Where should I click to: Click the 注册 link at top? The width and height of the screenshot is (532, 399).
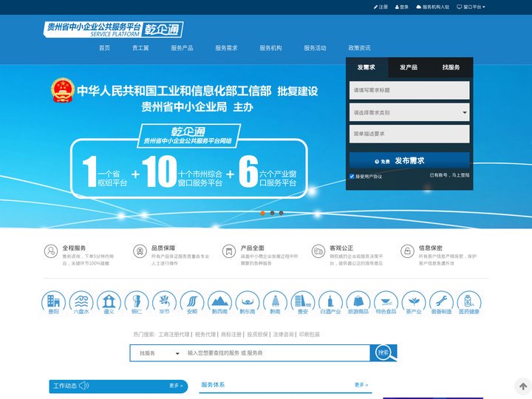tap(381, 7)
